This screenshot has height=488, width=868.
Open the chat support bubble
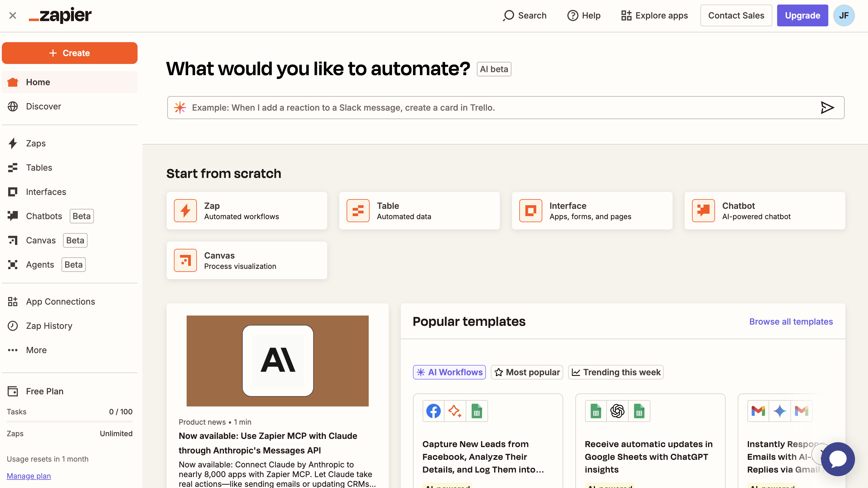point(838,459)
